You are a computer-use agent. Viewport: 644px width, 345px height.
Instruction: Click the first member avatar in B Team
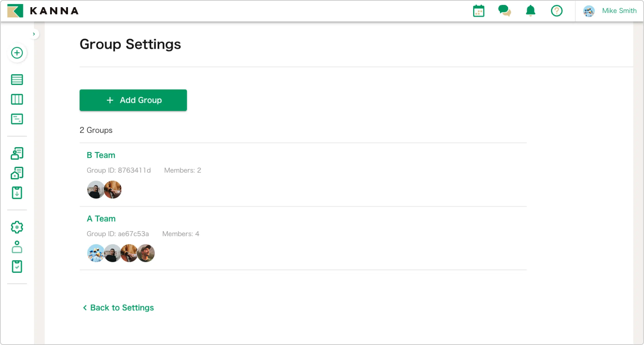96,190
